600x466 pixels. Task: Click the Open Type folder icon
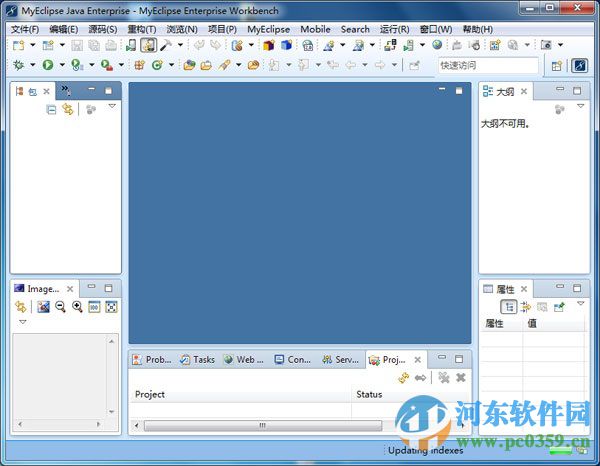[189, 65]
